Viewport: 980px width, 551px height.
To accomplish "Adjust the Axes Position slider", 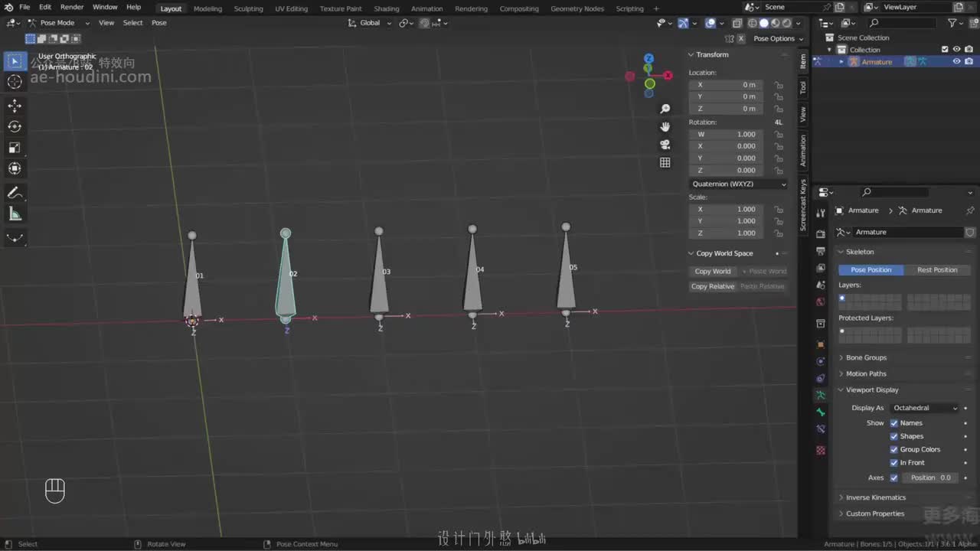I will 931,478.
